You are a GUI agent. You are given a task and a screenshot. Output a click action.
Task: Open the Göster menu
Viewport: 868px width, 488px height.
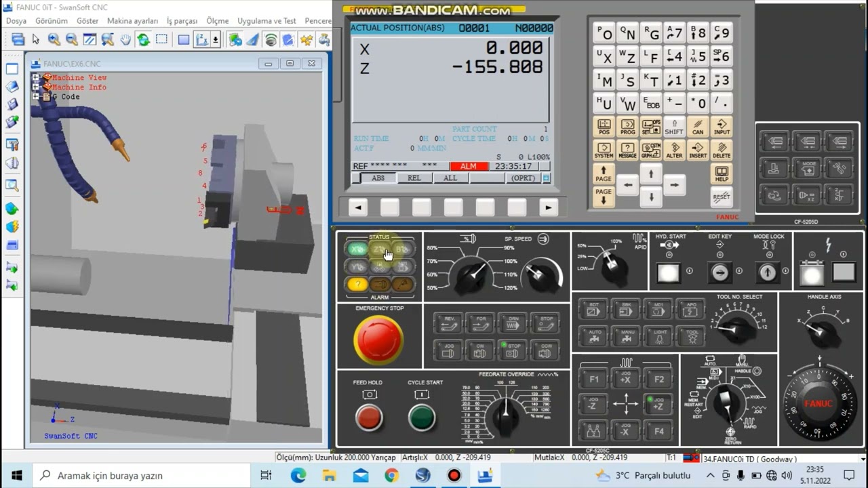pyautogui.click(x=87, y=21)
